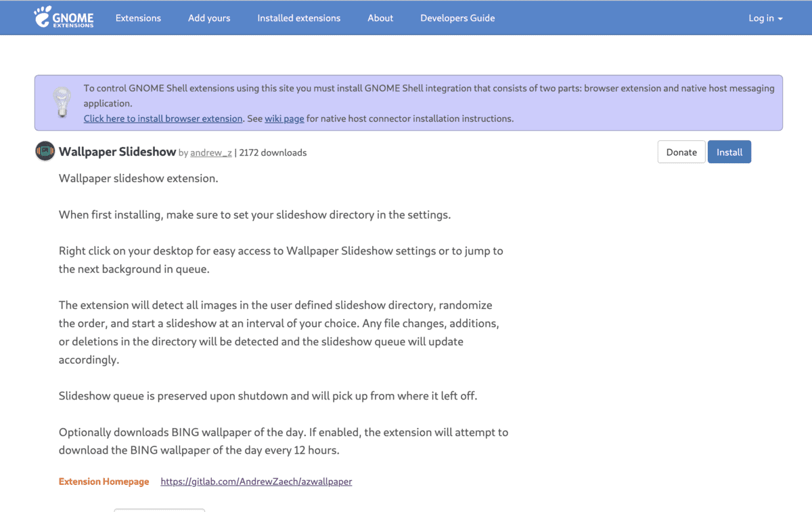Open author andrew_z profile link

click(x=211, y=152)
